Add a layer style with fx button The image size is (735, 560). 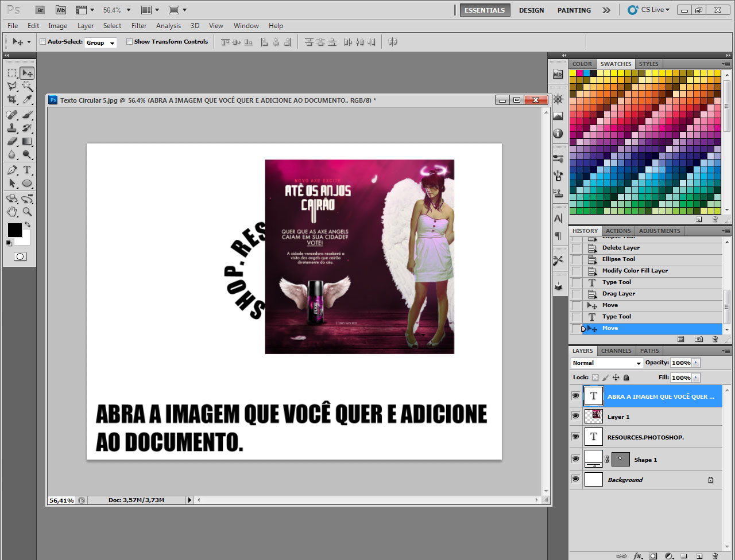click(x=637, y=555)
